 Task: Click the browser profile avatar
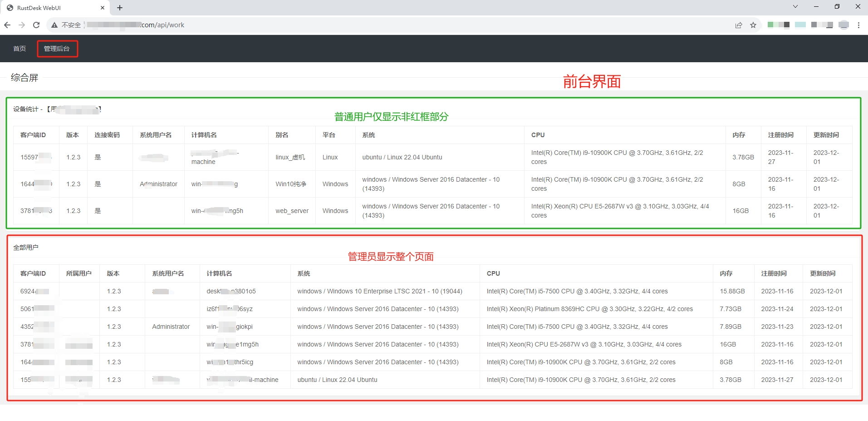(x=844, y=25)
